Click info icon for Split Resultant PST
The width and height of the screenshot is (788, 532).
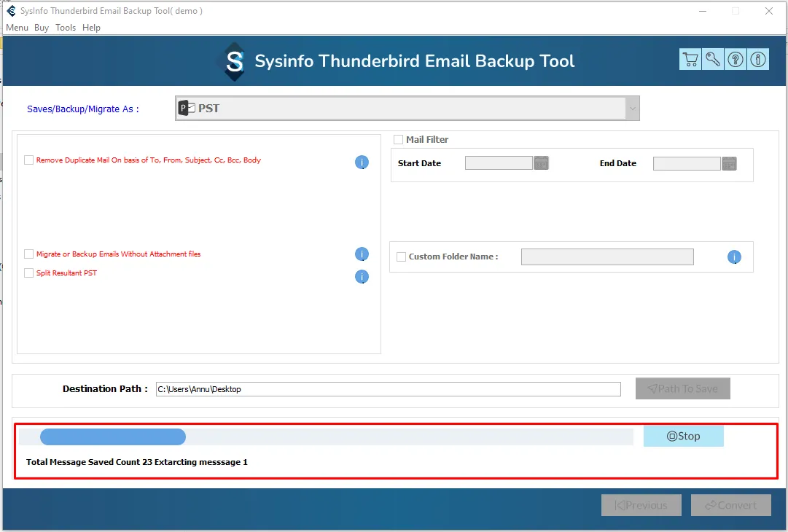click(x=362, y=277)
